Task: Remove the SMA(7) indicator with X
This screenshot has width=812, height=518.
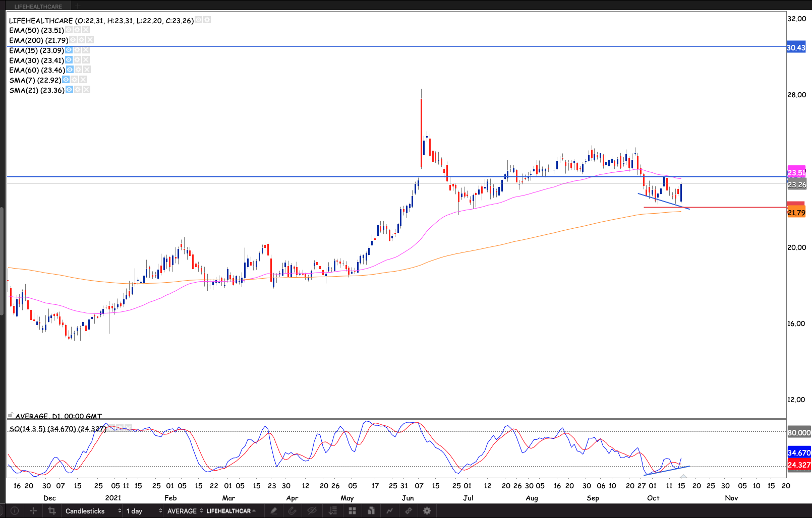Action: [x=83, y=80]
